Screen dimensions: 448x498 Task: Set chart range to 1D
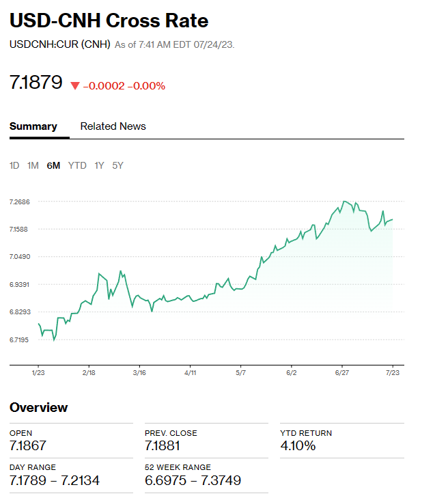(x=14, y=165)
